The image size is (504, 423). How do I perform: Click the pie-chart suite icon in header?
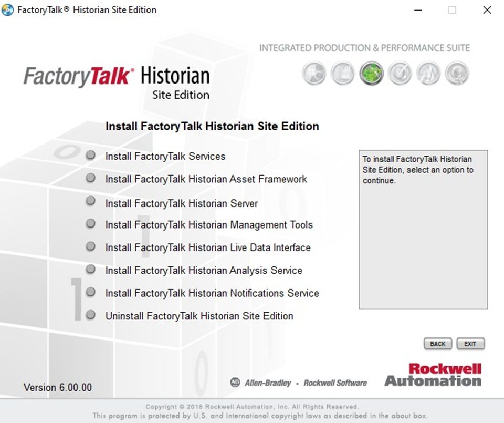pos(314,74)
